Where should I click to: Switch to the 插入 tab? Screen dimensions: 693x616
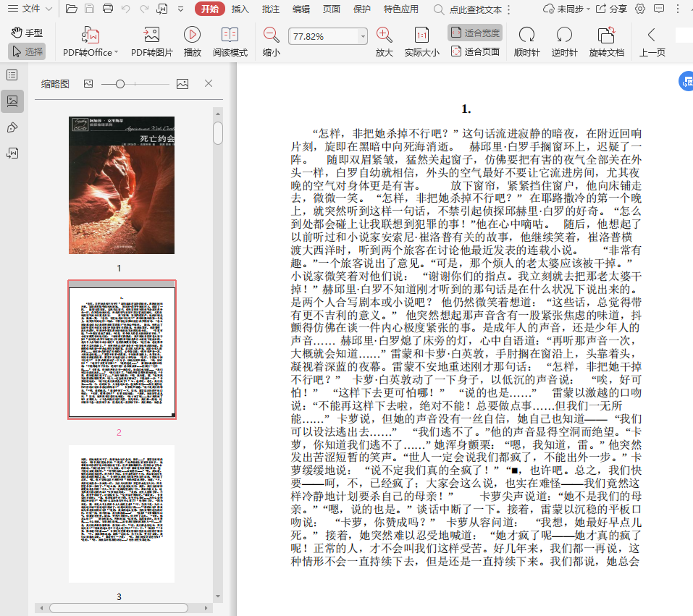pyautogui.click(x=240, y=9)
